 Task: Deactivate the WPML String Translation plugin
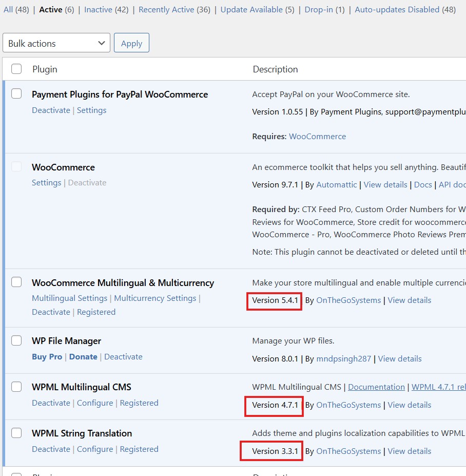[x=51, y=449]
